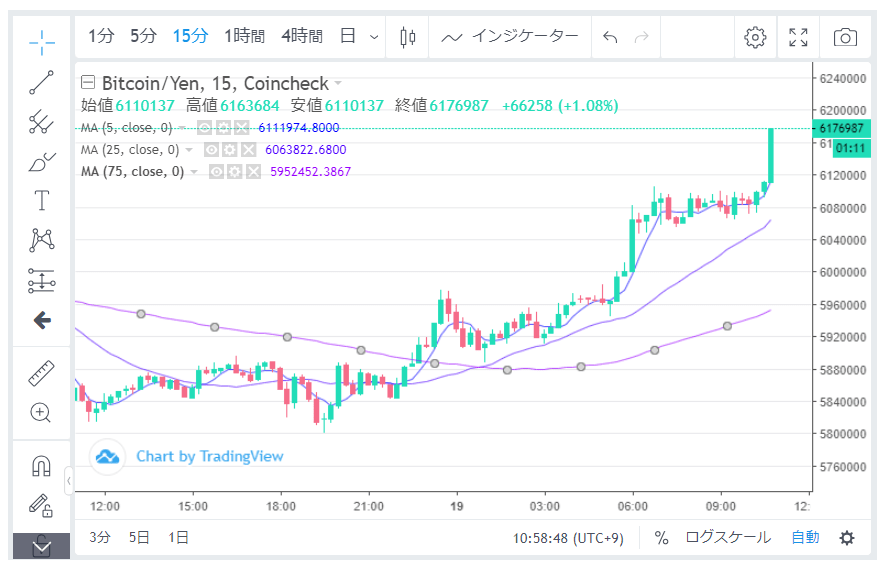The image size is (885, 567).
Task: Enable log scale (ログスケール)
Action: click(727, 538)
